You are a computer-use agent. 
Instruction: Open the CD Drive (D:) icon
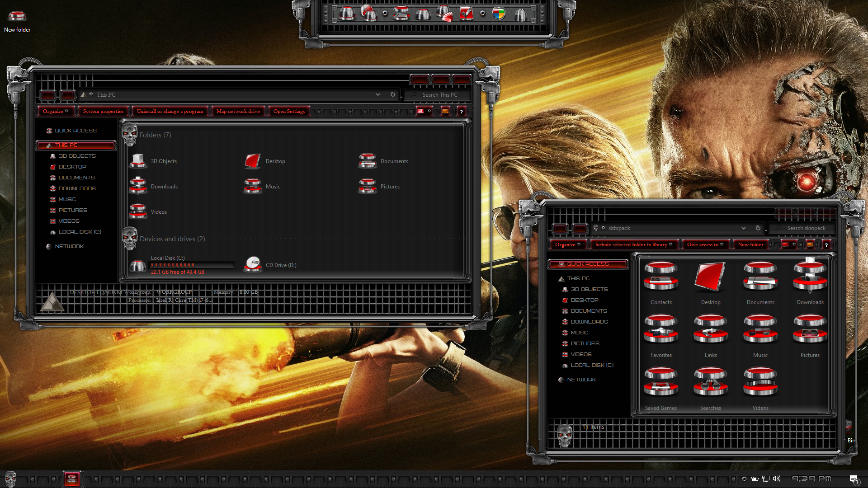coord(270,265)
